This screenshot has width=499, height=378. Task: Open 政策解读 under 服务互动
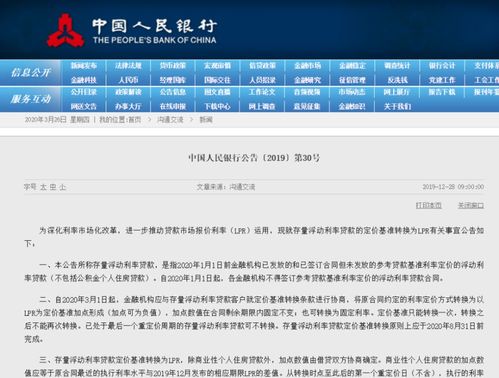[x=128, y=92]
